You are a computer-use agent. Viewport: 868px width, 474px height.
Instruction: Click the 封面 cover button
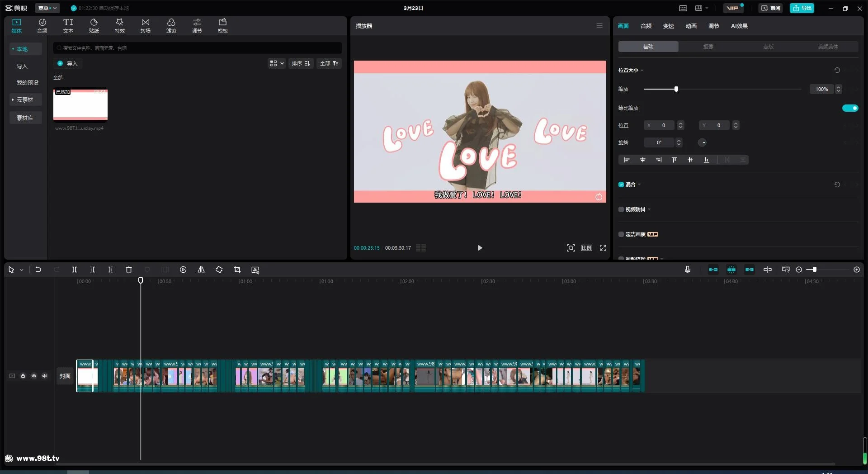65,376
